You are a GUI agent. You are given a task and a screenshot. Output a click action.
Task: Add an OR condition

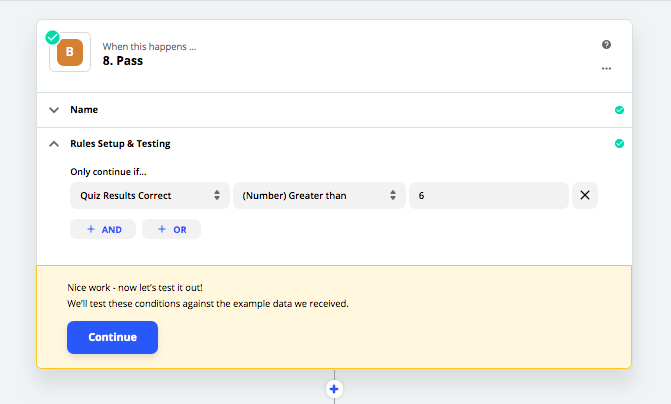click(x=171, y=229)
